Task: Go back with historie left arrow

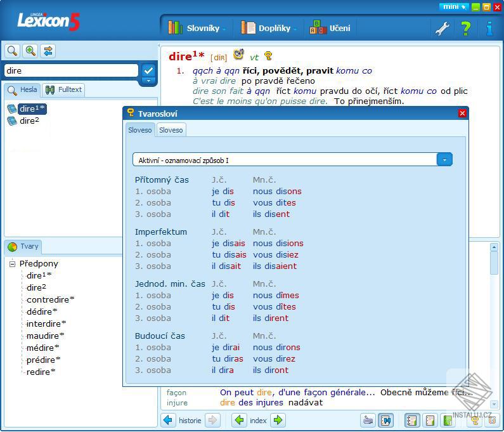Action: (168, 420)
